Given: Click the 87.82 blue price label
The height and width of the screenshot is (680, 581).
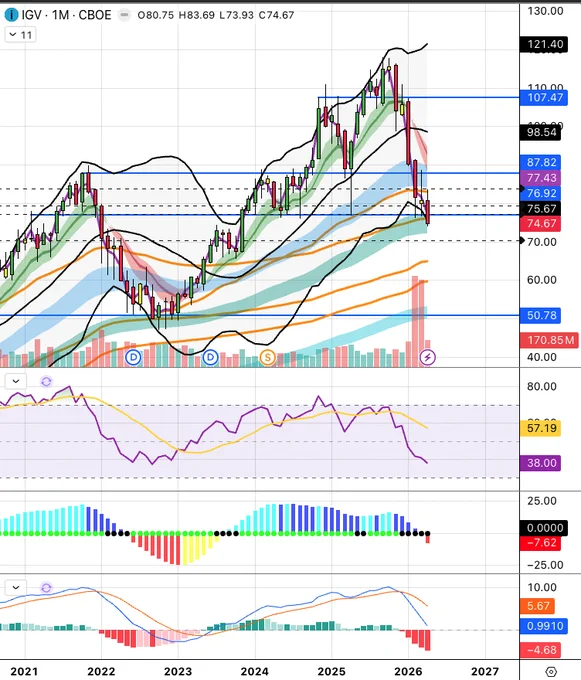Looking at the screenshot, I should [541, 162].
